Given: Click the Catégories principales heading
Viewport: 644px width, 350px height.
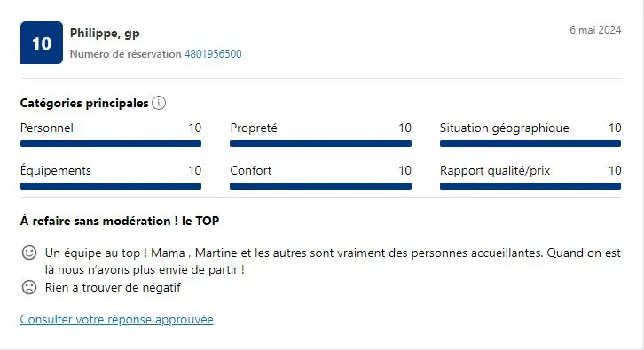Looking at the screenshot, I should (84, 103).
